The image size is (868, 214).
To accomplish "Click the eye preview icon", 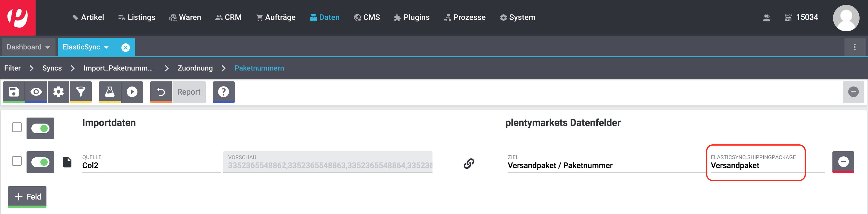I will click(36, 92).
